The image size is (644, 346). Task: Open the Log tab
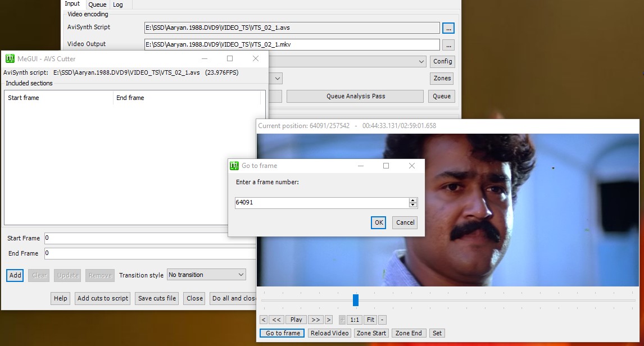118,4
